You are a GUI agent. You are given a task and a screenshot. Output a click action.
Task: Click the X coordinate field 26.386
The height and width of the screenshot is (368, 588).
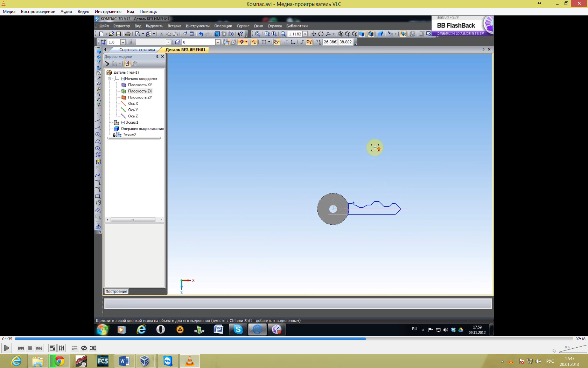(330, 42)
